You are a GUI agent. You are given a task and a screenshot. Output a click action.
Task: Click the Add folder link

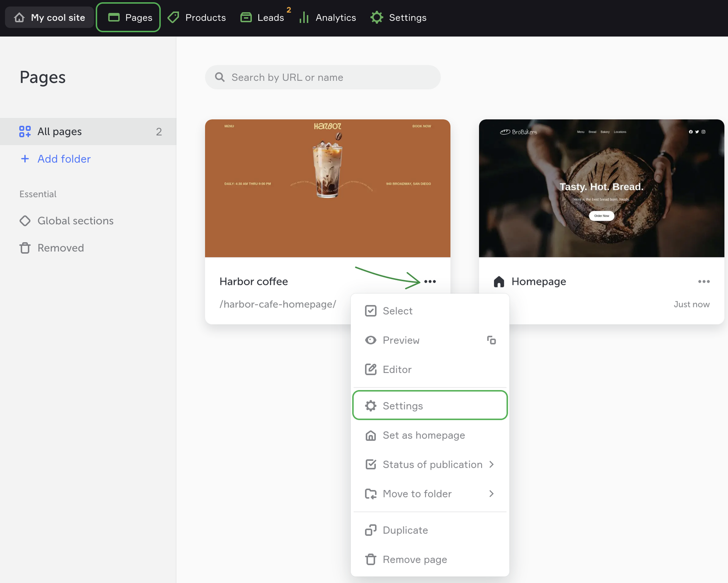point(64,159)
